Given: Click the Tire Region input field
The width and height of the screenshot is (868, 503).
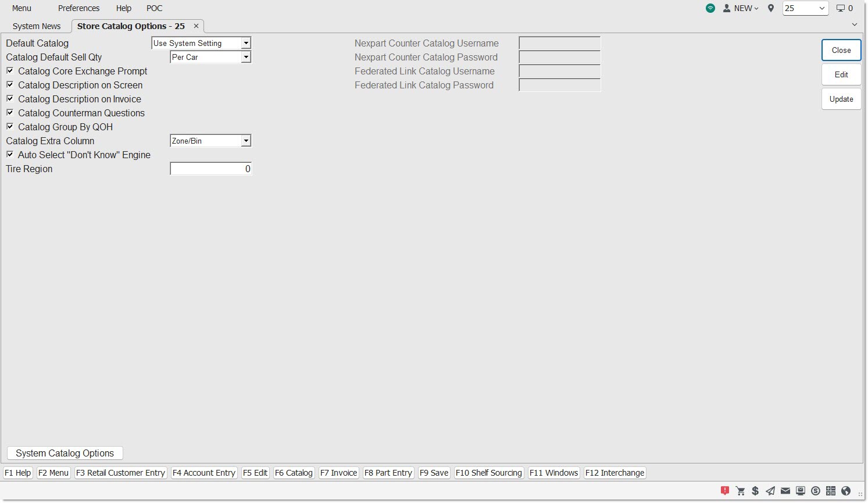Looking at the screenshot, I should (x=210, y=169).
